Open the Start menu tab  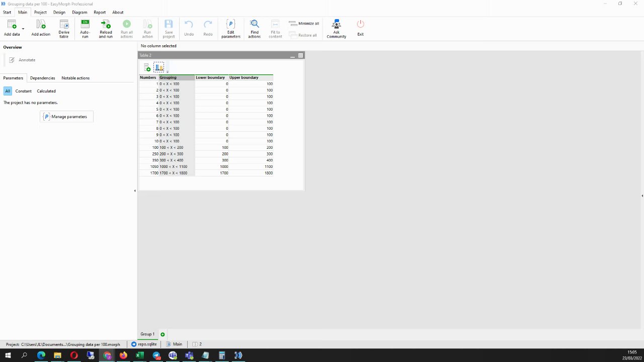click(x=7, y=12)
